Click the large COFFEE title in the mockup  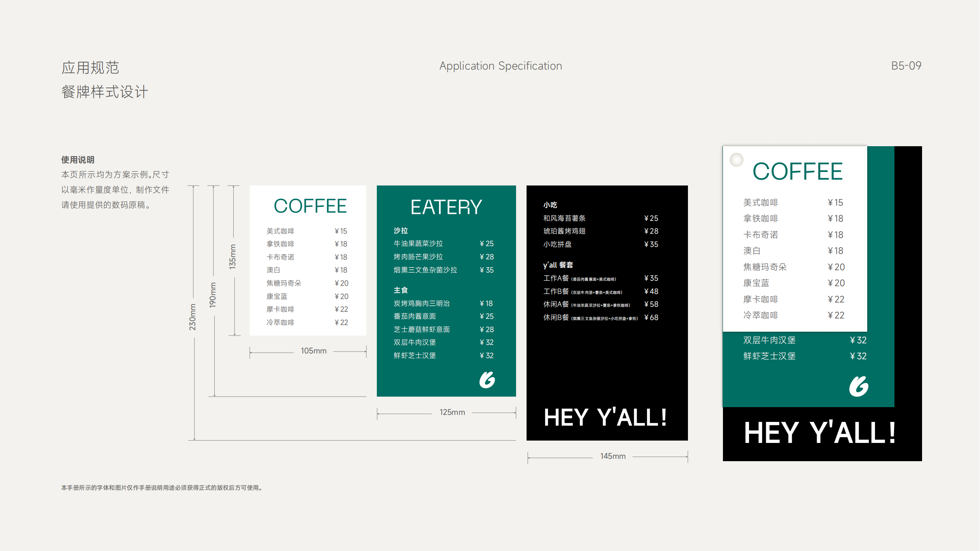point(797,171)
